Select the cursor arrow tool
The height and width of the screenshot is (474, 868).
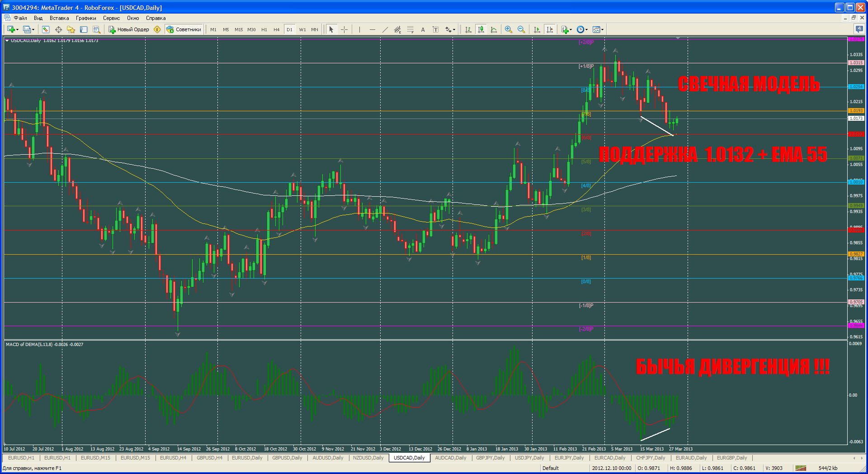tap(331, 29)
